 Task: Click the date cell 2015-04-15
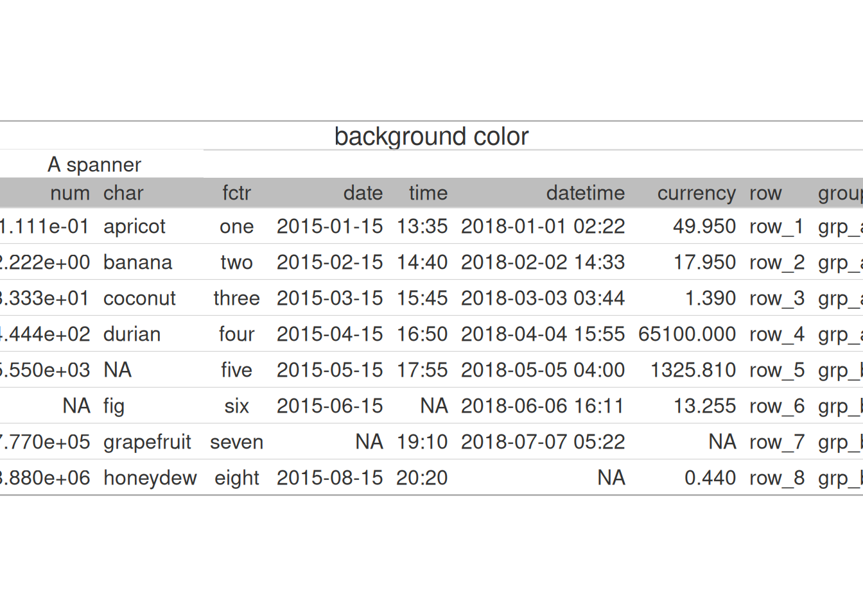pyautogui.click(x=329, y=334)
